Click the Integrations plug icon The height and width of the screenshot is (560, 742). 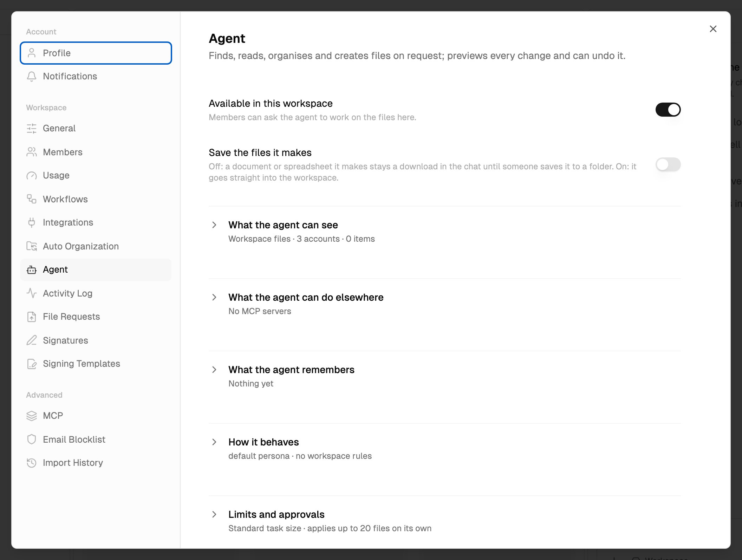(x=32, y=222)
